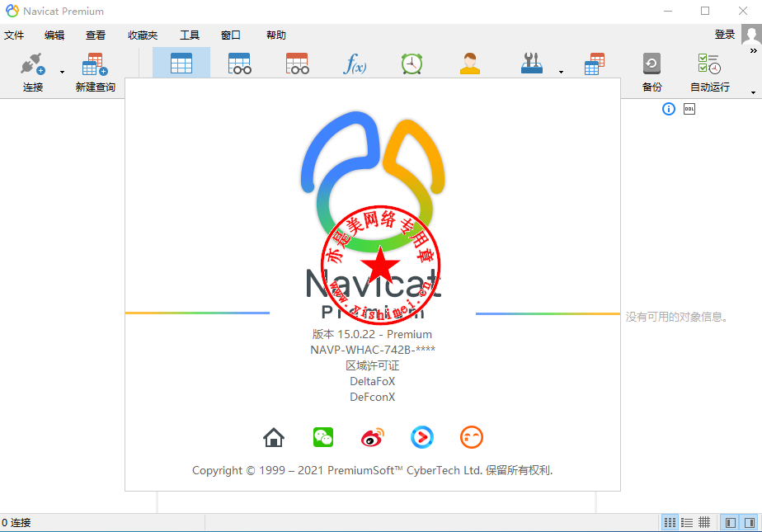
Task: Toggle the right information pane button
Action: (x=750, y=523)
